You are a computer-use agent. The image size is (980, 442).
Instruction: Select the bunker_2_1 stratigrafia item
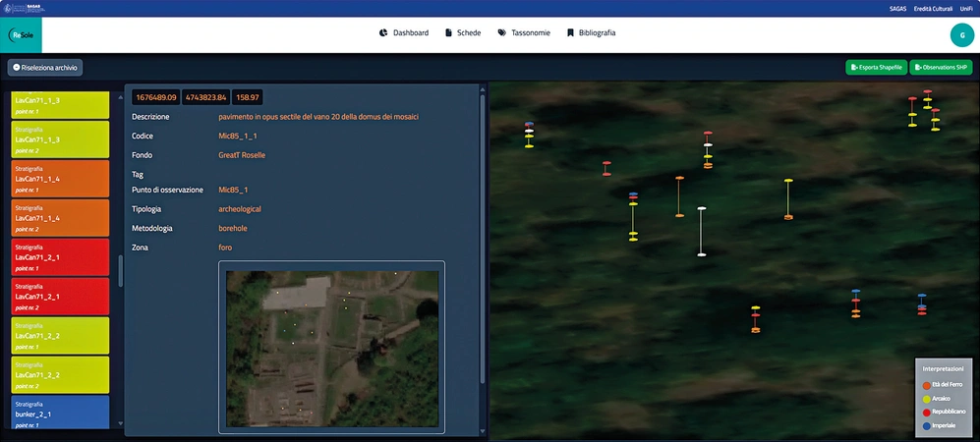pyautogui.click(x=60, y=412)
